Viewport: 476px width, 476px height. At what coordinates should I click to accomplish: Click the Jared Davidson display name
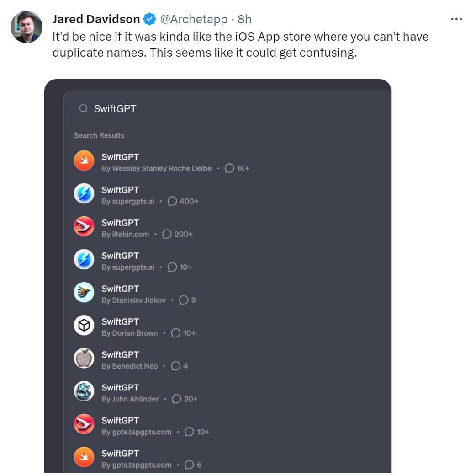pyautogui.click(x=96, y=19)
